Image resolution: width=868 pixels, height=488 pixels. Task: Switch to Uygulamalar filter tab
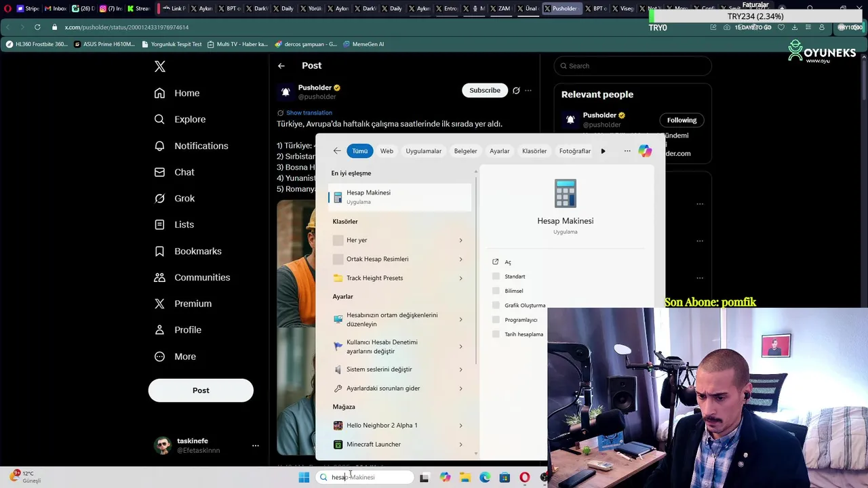pyautogui.click(x=423, y=151)
